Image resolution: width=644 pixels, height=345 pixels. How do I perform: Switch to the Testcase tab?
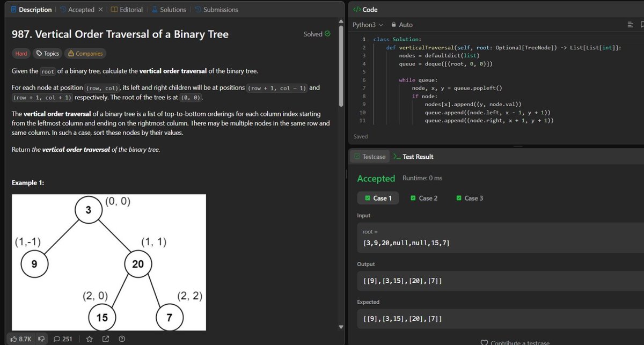coord(370,157)
